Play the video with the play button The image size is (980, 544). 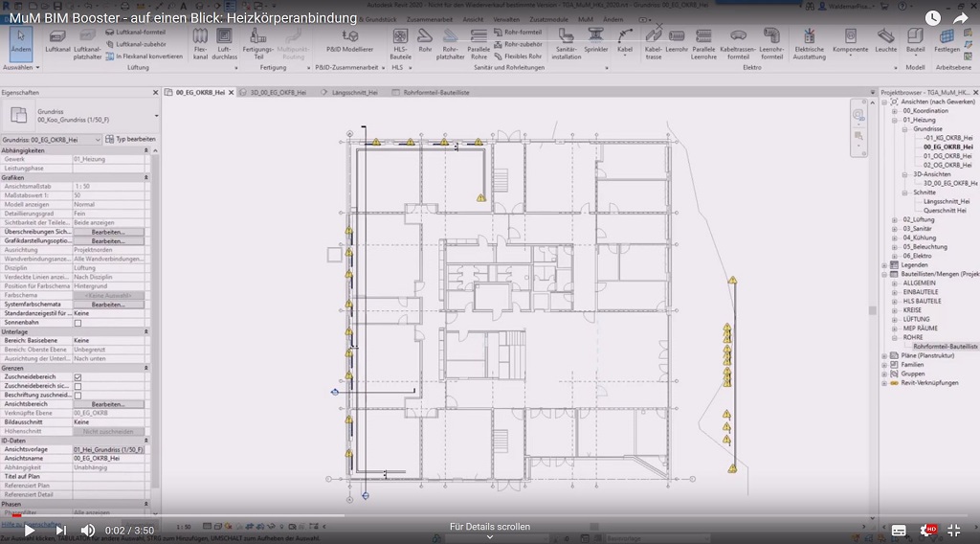(x=29, y=530)
